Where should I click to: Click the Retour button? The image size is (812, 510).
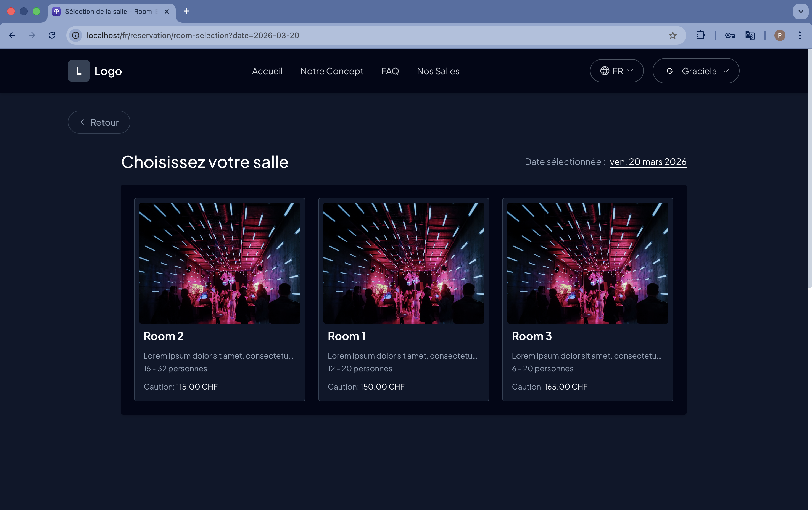point(99,122)
